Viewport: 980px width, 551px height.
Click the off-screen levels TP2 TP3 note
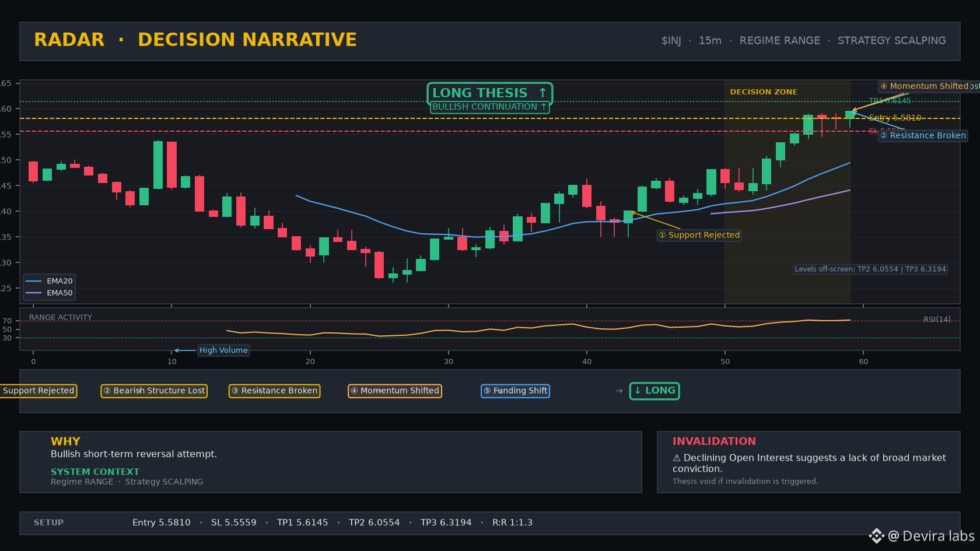coord(870,269)
